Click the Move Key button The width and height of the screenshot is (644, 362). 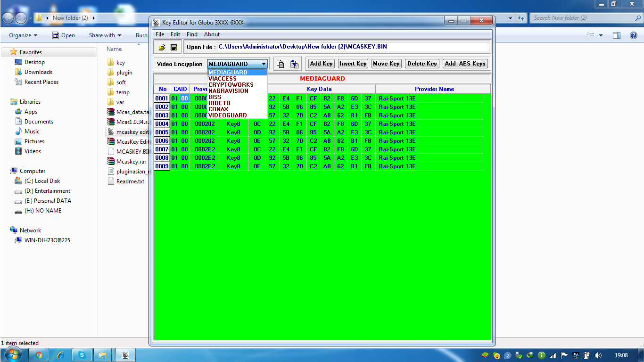point(386,64)
